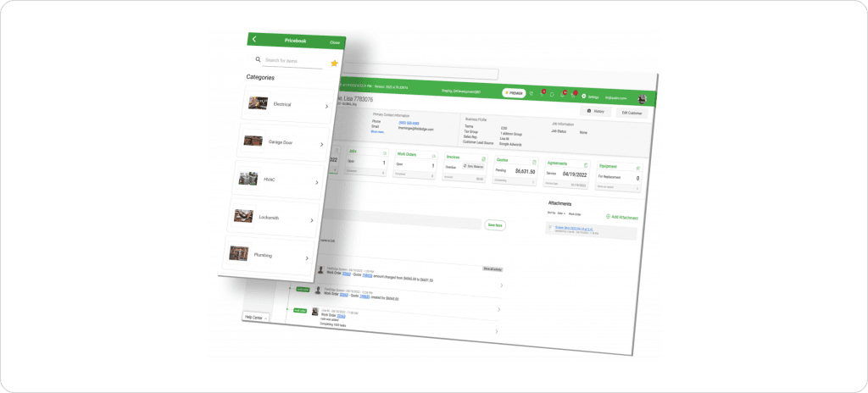Click the Lisa M activity avatar

tap(315, 312)
